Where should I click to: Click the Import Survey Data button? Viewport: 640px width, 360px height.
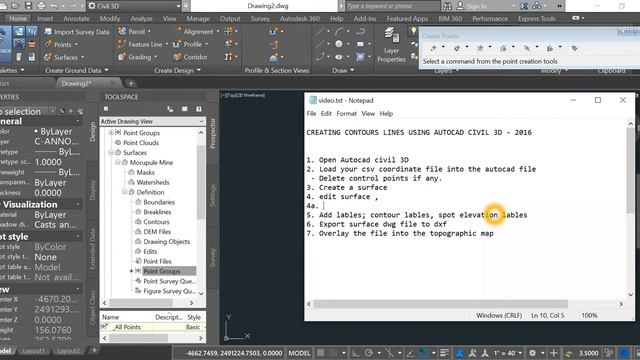[x=77, y=32]
